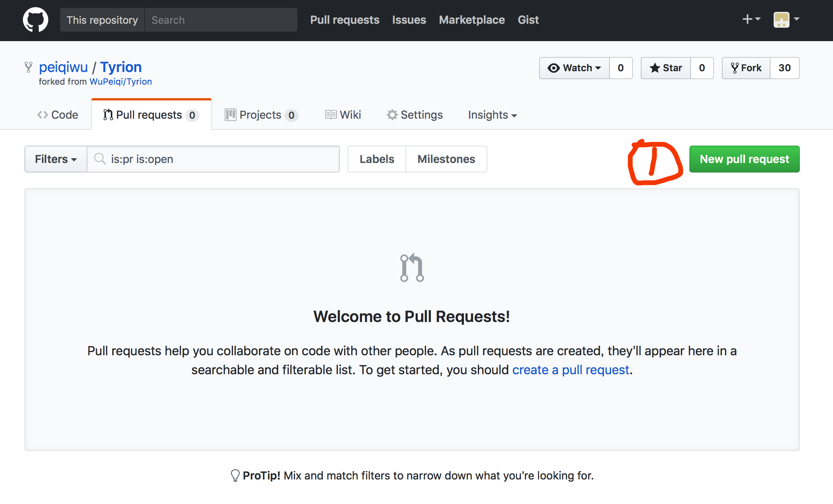Click the lightbulb ProTip icon
This screenshot has width=833, height=504.
(235, 475)
